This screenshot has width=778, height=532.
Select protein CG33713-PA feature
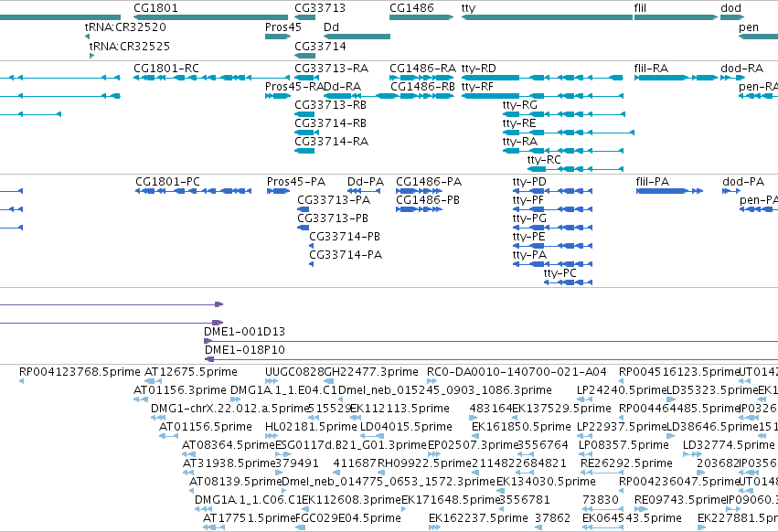[304, 209]
